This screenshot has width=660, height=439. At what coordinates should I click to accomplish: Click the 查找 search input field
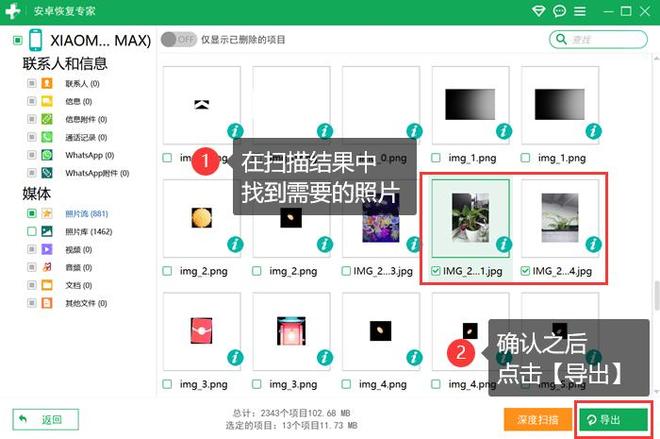pyautogui.click(x=598, y=39)
